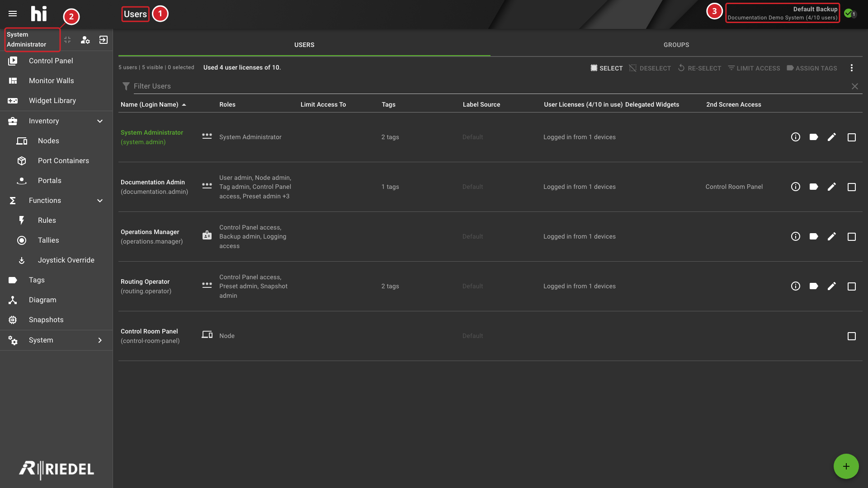Viewport: 868px width, 488px height.
Task: Go to Nodes under Inventory
Action: [x=56, y=141]
